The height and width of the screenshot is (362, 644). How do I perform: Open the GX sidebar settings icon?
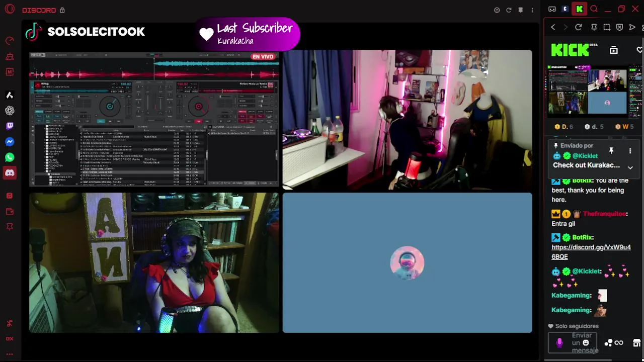click(10, 339)
